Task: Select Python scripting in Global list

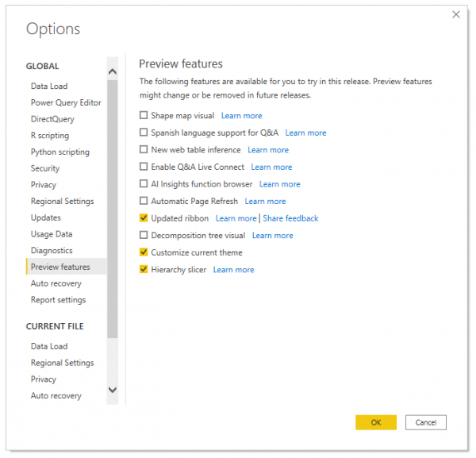Action: click(60, 152)
